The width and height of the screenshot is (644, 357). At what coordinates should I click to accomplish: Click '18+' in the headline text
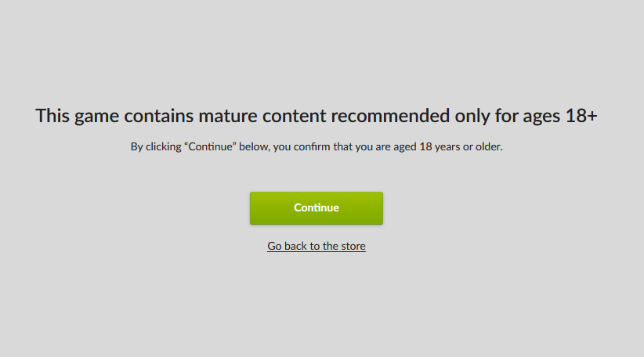[581, 116]
